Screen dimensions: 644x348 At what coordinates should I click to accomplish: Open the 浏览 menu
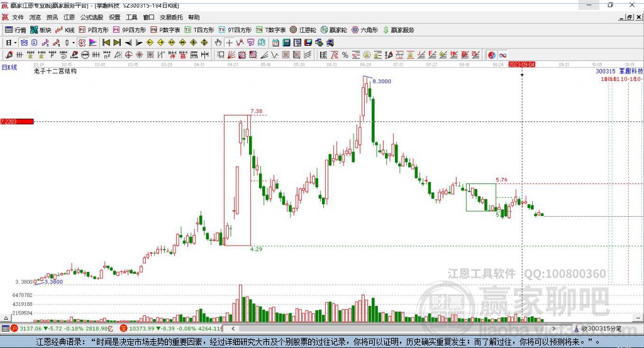pos(35,17)
